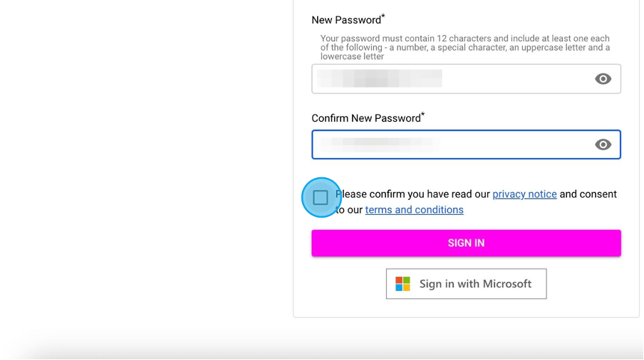Reveal Confirm New Password with eye icon
Image resolution: width=644 pixels, height=360 pixels.
(x=603, y=144)
